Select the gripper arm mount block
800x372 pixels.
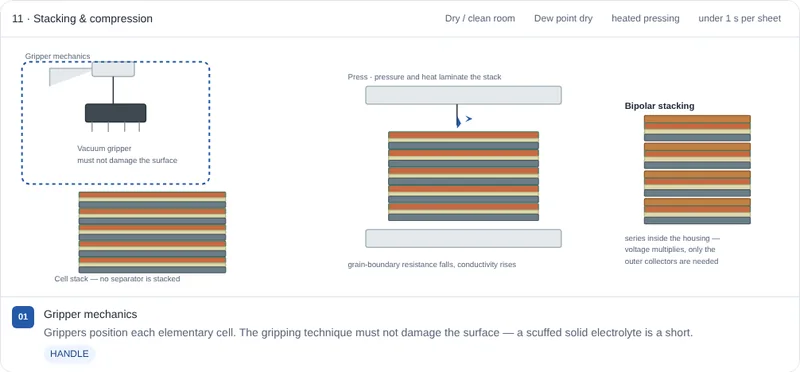tap(113, 69)
